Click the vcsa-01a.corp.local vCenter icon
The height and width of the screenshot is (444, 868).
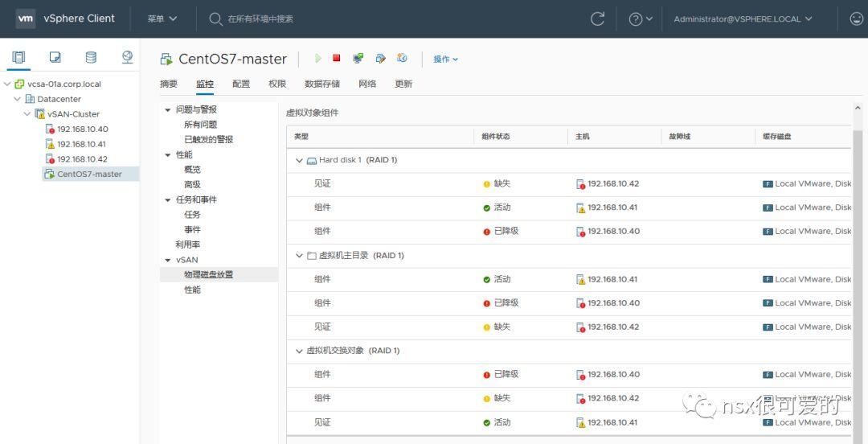click(x=19, y=84)
